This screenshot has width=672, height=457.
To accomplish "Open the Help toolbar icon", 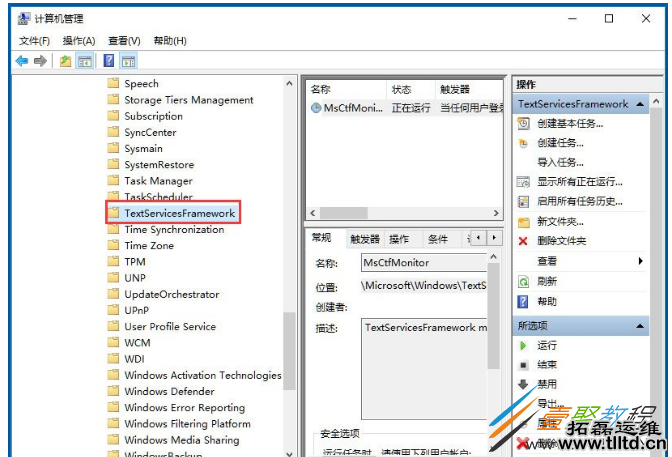I will pos(109,61).
